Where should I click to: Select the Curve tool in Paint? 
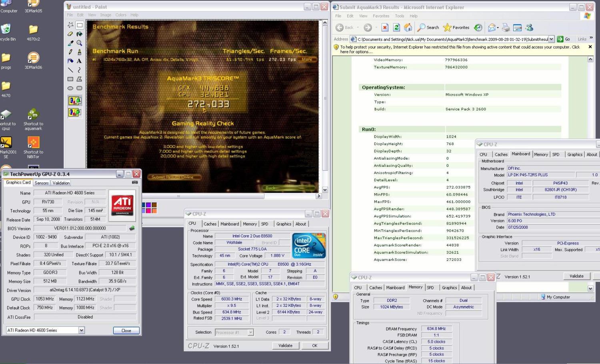[x=80, y=70]
